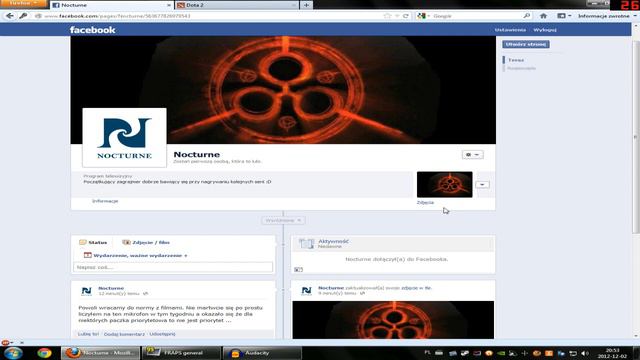Click the small flag icon under join notice
The height and width of the screenshot is (360, 640).
click(x=298, y=269)
